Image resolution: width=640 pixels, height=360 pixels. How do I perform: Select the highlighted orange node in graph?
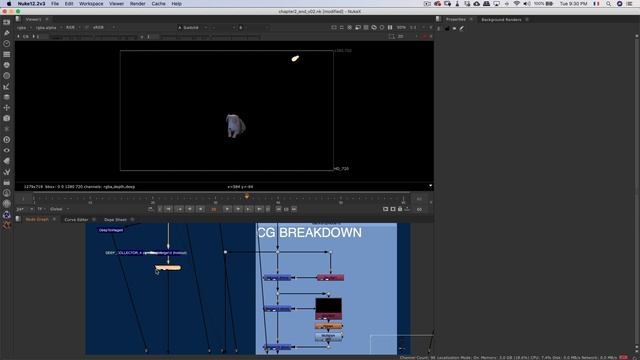[x=168, y=268]
